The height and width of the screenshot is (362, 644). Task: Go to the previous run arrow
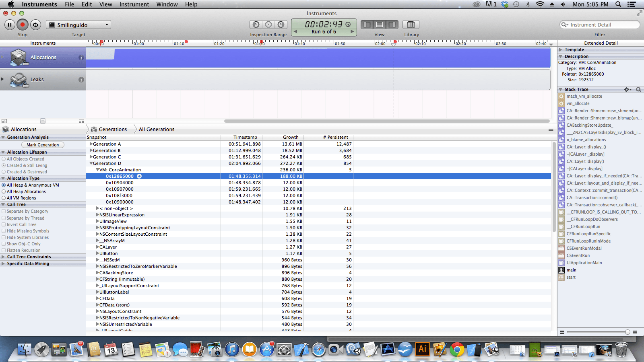(x=295, y=31)
